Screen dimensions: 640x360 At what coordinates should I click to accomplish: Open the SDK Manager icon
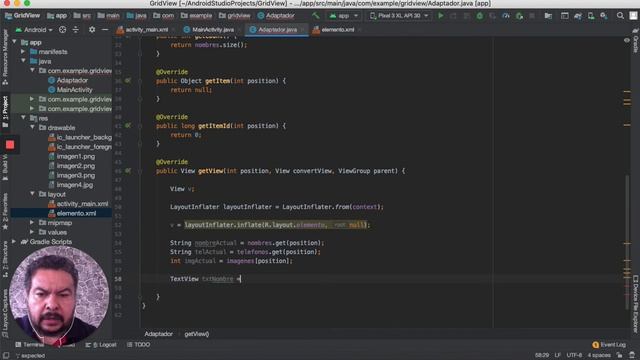click(604, 16)
